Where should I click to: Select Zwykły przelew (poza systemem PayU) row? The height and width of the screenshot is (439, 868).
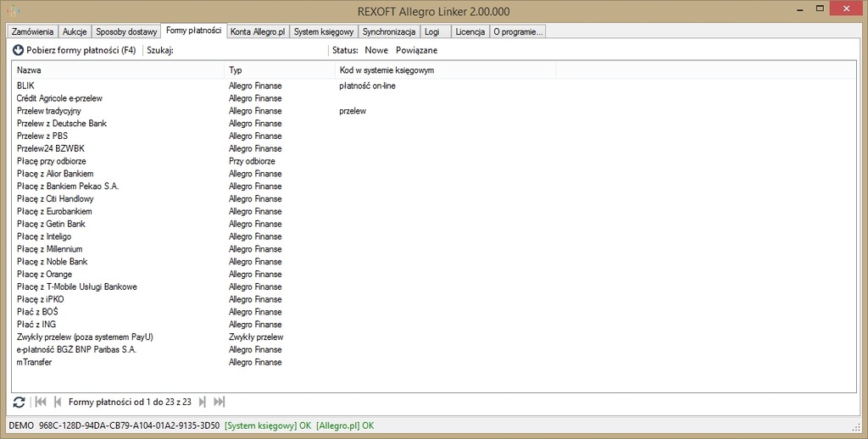[434, 337]
